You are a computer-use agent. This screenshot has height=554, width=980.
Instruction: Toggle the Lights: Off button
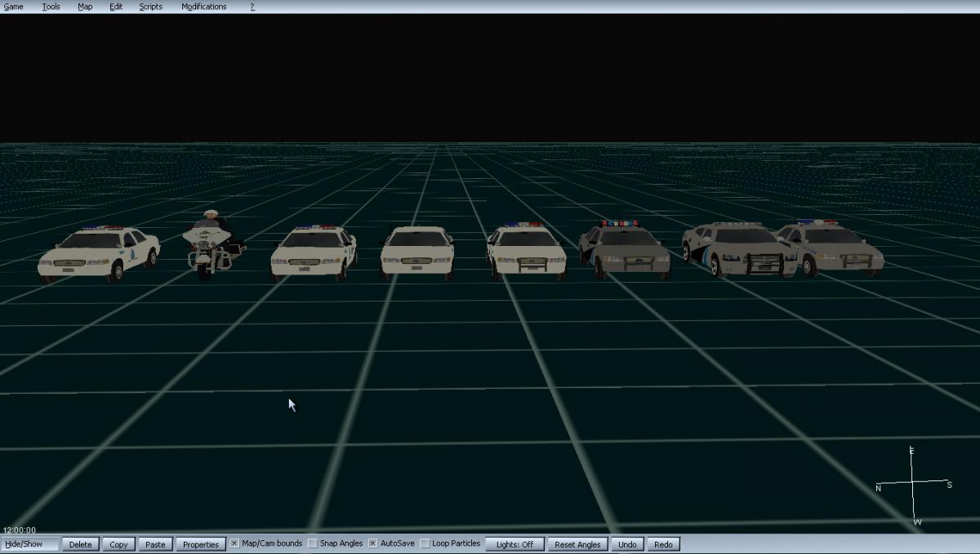point(514,544)
